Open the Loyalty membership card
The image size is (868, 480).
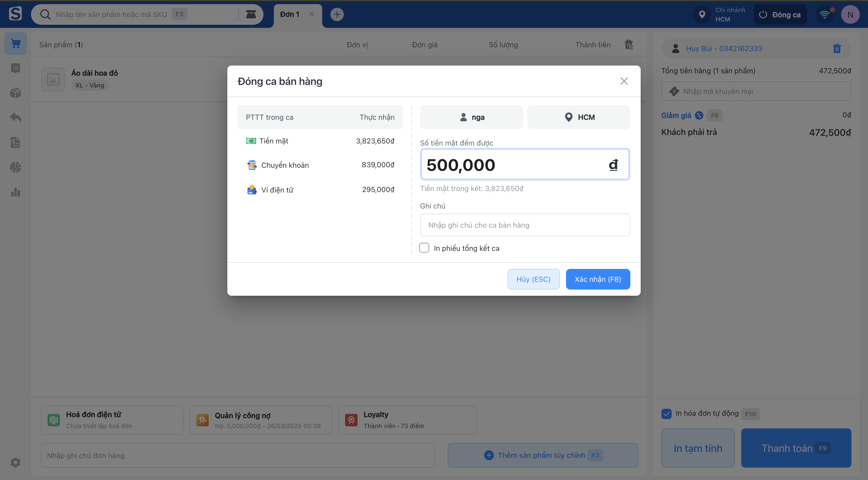407,420
